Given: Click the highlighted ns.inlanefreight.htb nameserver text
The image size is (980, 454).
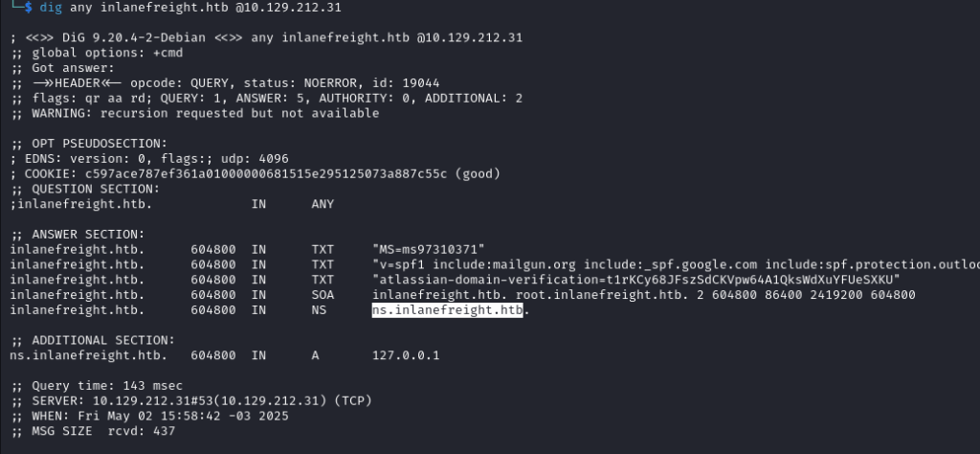Looking at the screenshot, I should [447, 310].
